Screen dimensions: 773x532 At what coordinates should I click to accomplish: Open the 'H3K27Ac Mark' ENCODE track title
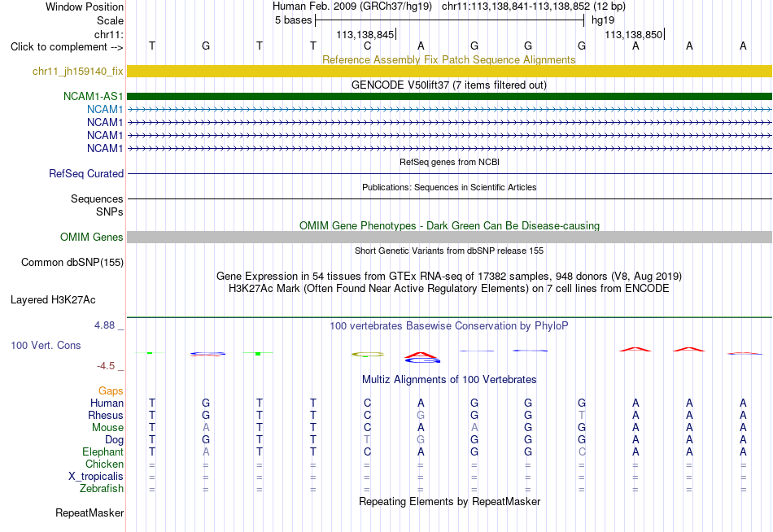pos(448,289)
